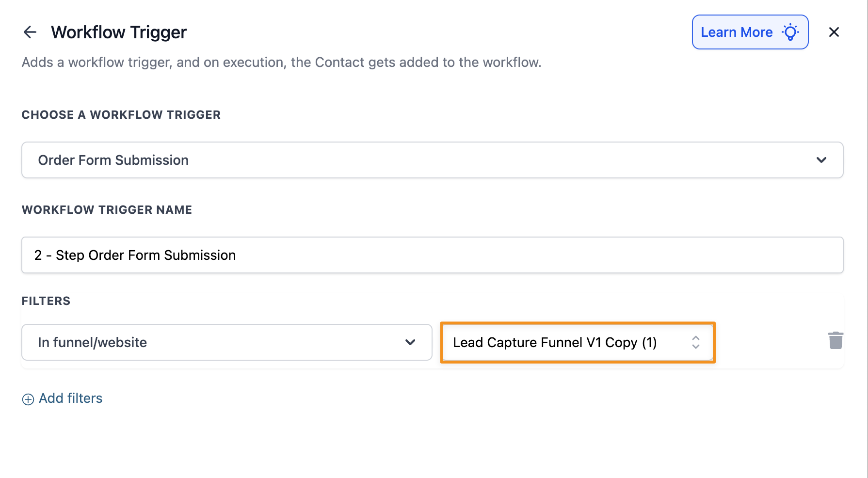Click the empty end of the trigger name field

point(679,255)
